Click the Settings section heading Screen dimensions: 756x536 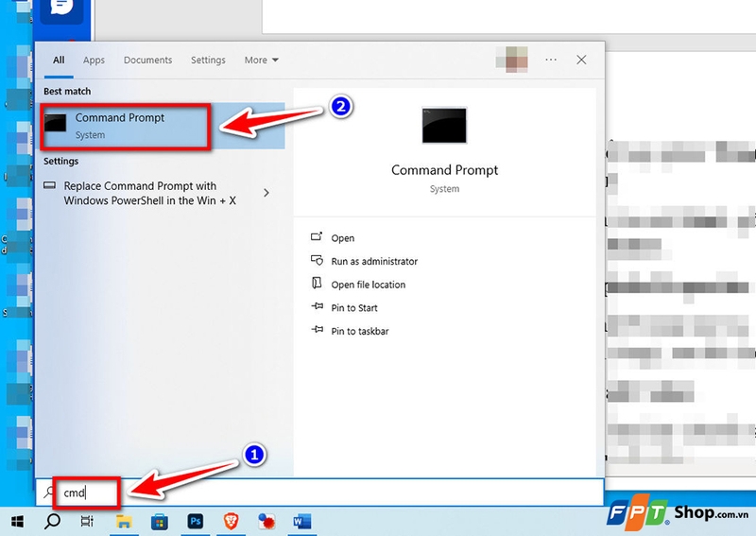[60, 161]
